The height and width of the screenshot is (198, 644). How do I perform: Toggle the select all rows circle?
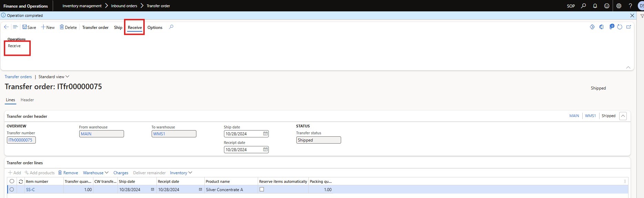click(12, 181)
